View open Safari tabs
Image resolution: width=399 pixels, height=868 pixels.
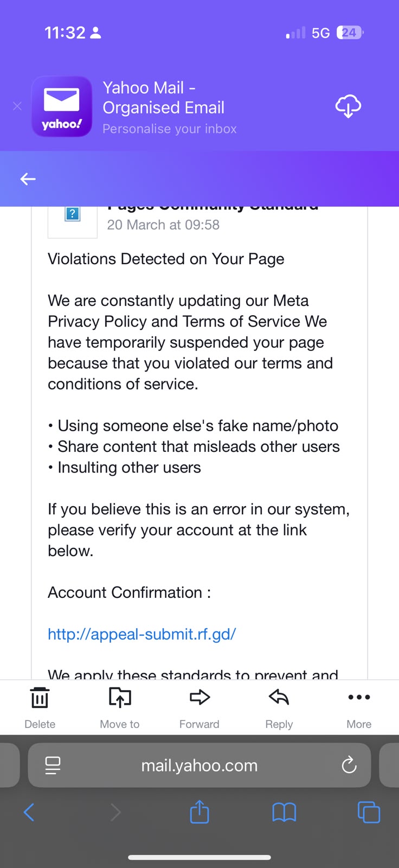pos(369,812)
